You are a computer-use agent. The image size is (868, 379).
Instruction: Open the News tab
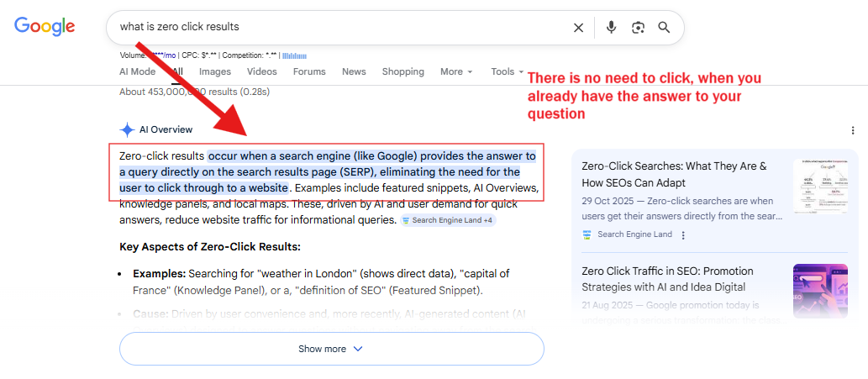354,71
